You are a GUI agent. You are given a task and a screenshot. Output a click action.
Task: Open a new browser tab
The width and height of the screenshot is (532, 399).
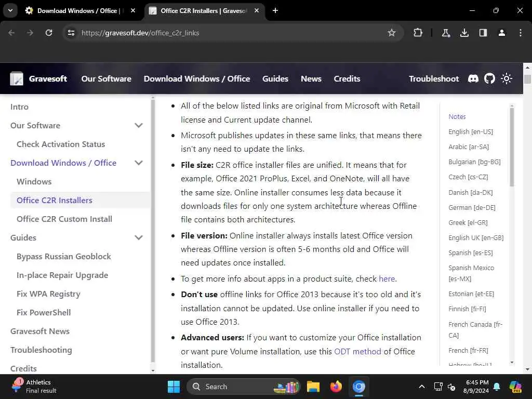point(275,10)
